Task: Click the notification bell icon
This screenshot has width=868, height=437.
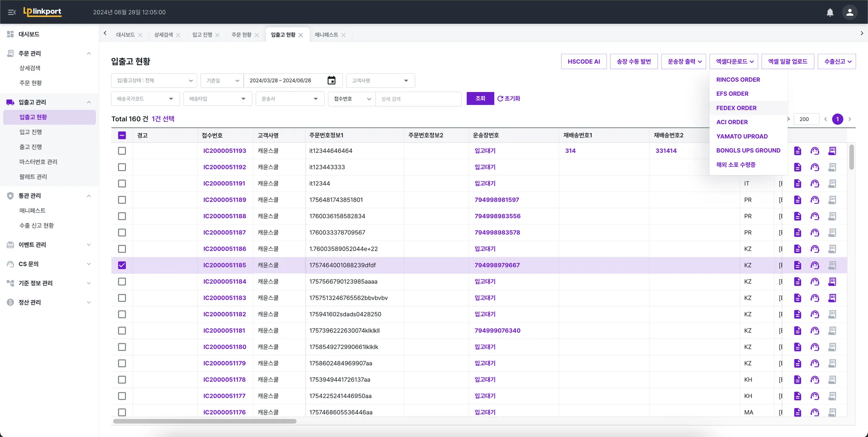Action: tap(830, 12)
